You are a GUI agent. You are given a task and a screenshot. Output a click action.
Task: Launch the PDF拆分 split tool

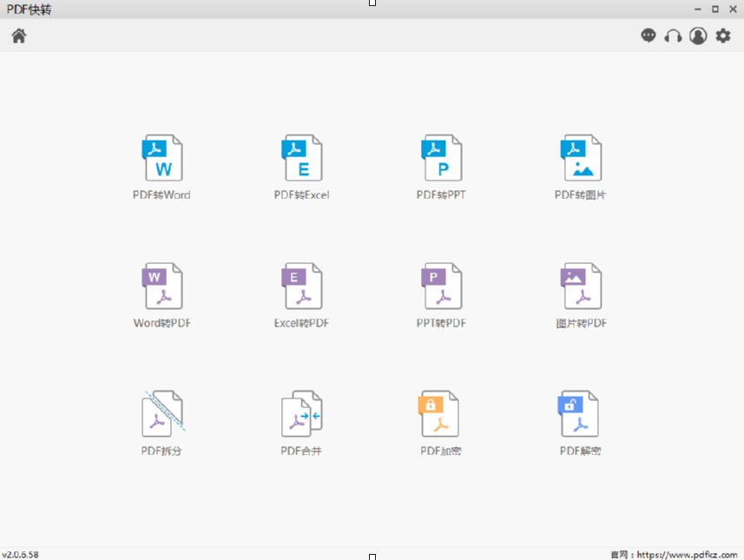pos(161,414)
